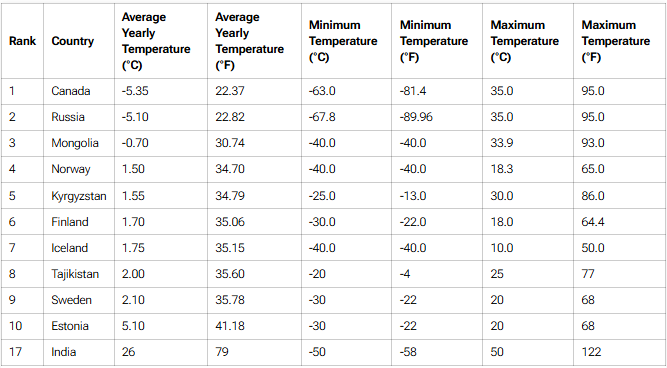Select the Canada country cell
This screenshot has width=667, height=368.
point(71,91)
